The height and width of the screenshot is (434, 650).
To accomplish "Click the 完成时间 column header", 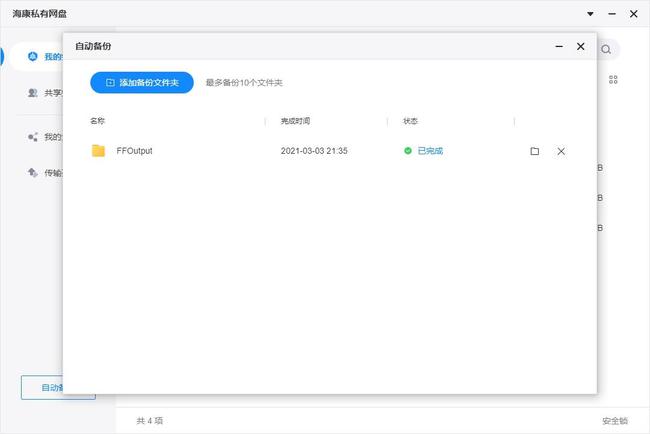I will coord(295,121).
